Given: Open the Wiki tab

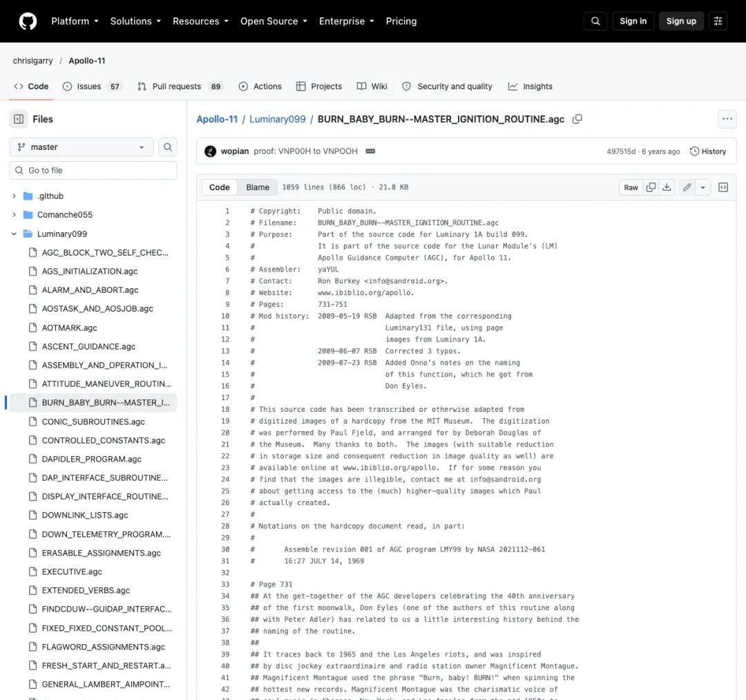Looking at the screenshot, I should [x=372, y=86].
